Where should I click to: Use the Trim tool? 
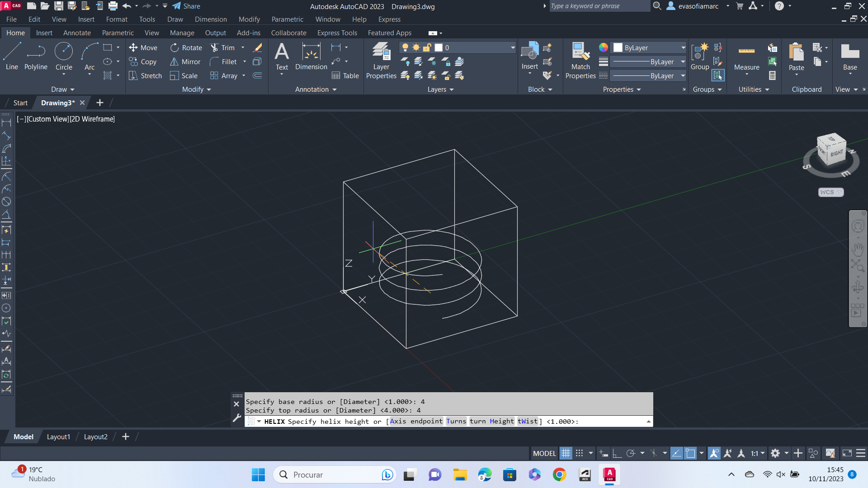[x=222, y=47]
